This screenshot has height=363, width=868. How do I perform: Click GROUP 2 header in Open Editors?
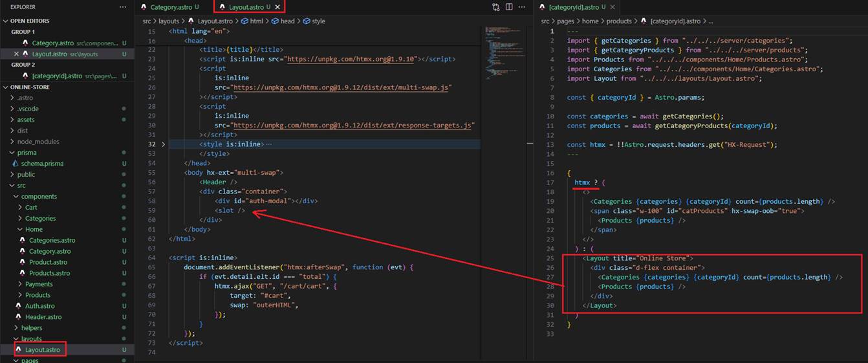[x=23, y=65]
